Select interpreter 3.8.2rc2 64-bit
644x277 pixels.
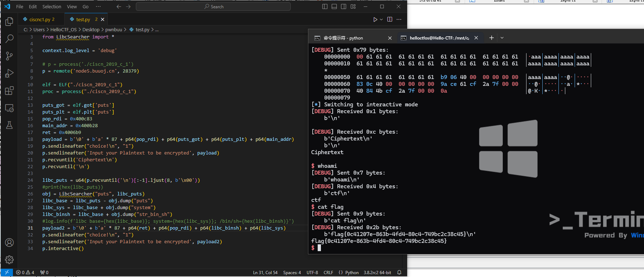(x=377, y=272)
